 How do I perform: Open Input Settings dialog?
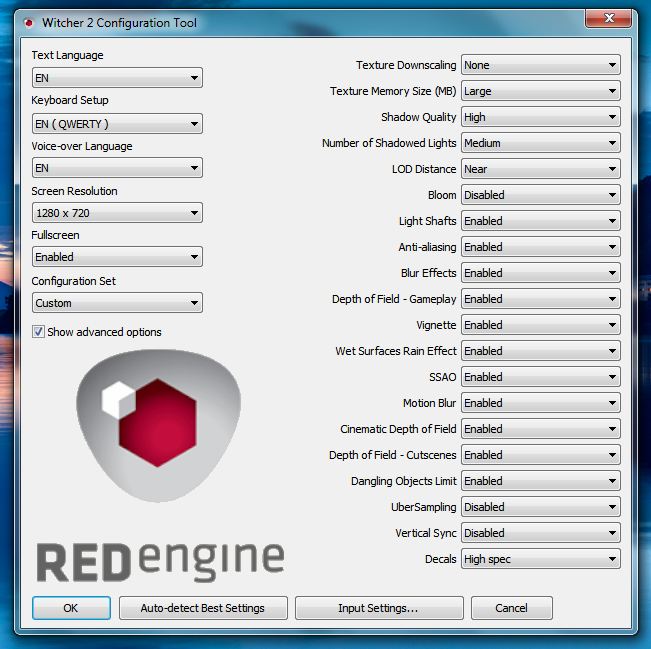click(379, 608)
